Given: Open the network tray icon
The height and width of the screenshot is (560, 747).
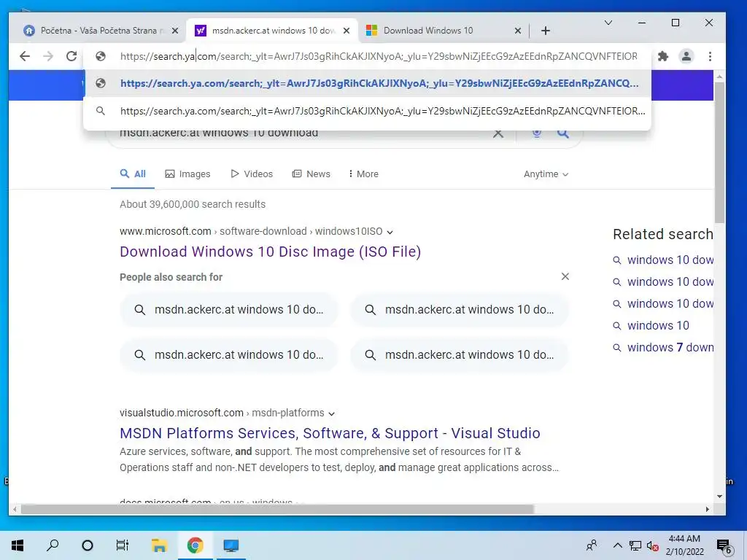Looking at the screenshot, I should click(635, 545).
